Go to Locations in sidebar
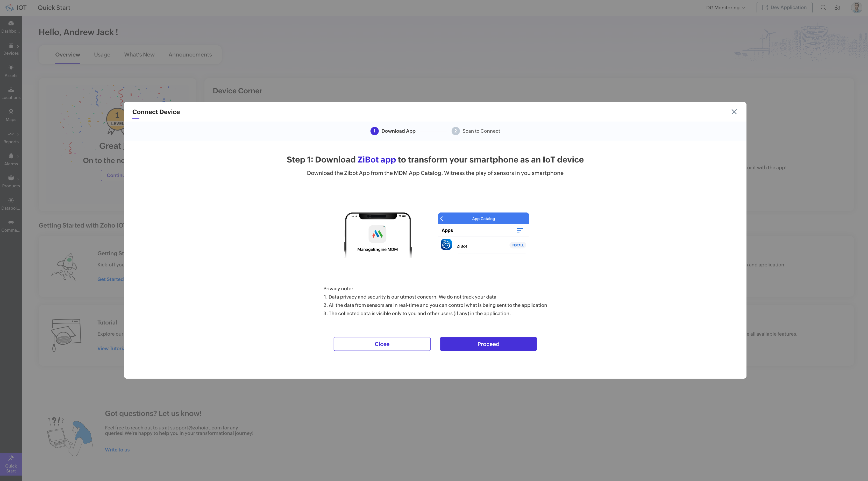 point(11,90)
